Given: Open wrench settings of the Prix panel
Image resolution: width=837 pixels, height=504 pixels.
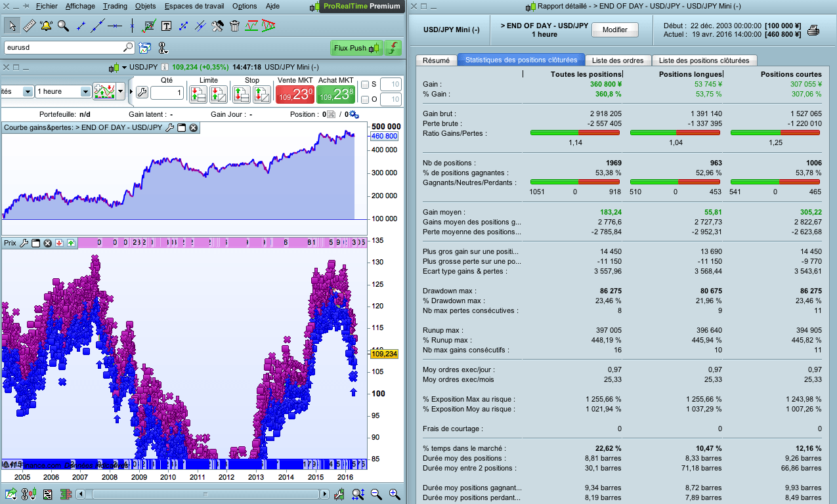Looking at the screenshot, I should [24, 243].
